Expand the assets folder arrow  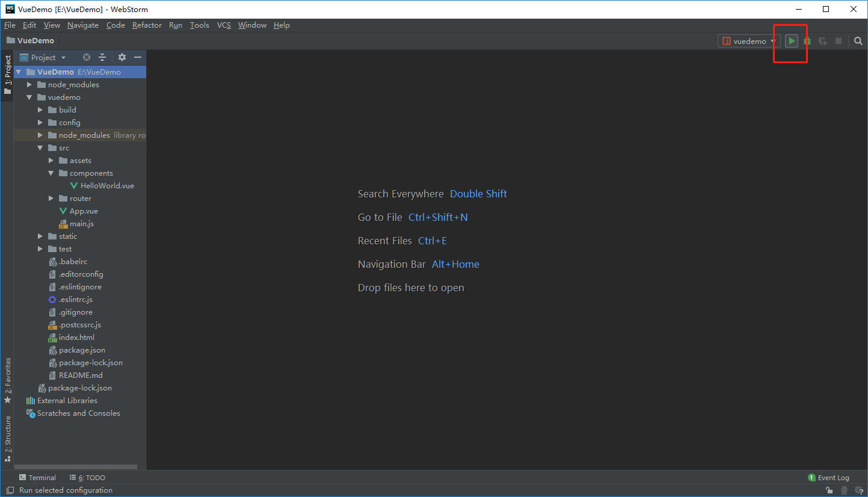51,160
